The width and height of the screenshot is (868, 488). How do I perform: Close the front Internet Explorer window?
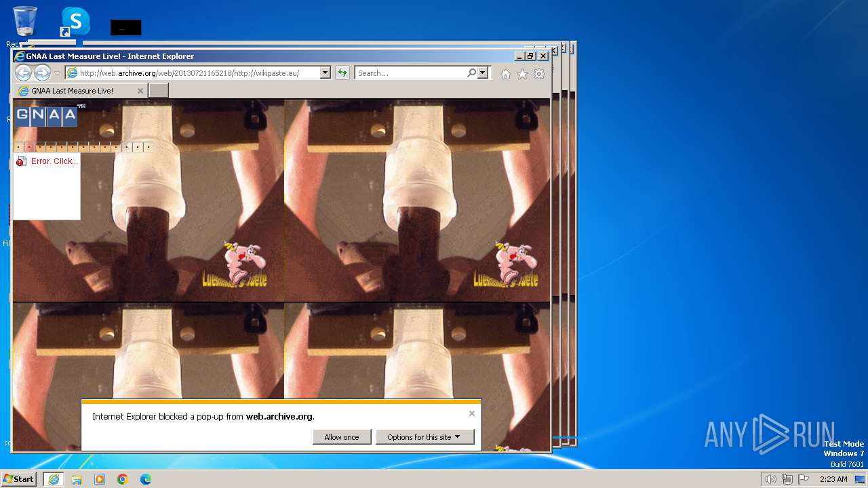(x=543, y=56)
